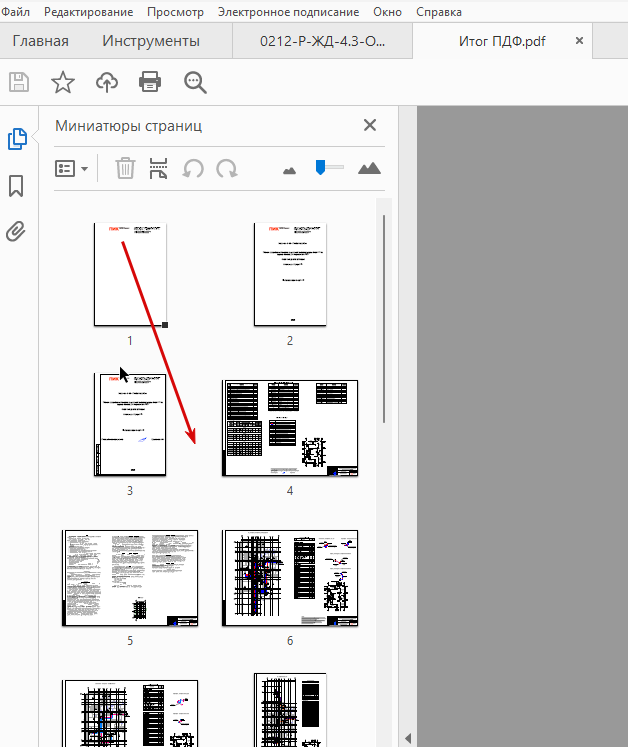Open the Файл menu
Screen dimensions: 628x747
pyautogui.click(x=16, y=11)
